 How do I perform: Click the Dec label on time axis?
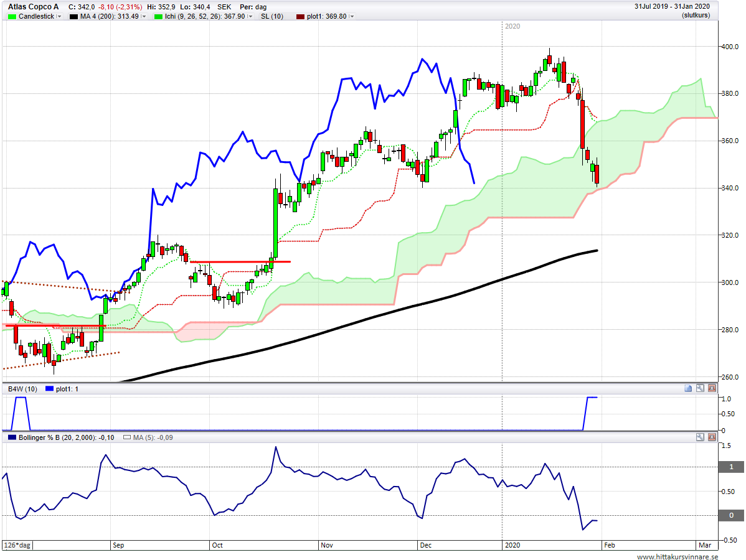pyautogui.click(x=426, y=545)
